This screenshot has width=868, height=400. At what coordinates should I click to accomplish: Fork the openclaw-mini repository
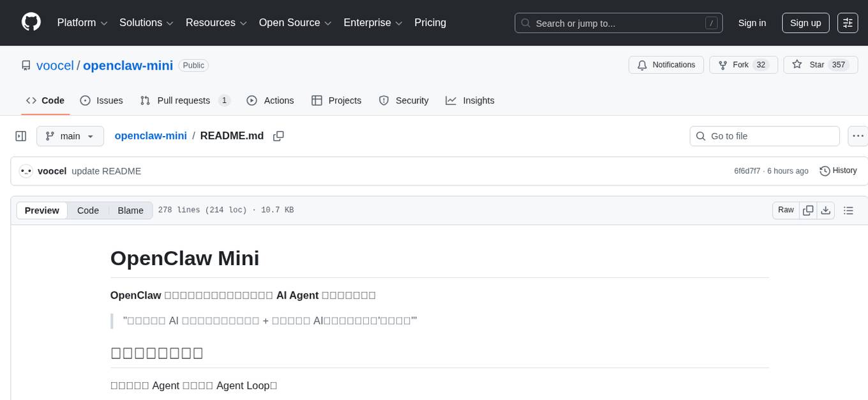click(743, 65)
